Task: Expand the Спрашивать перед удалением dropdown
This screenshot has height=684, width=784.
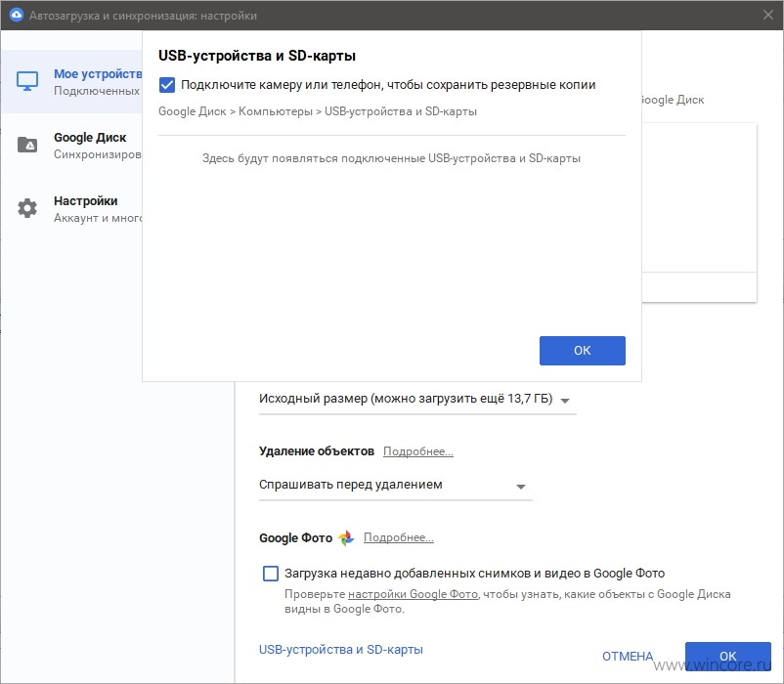Action: pyautogui.click(x=396, y=485)
